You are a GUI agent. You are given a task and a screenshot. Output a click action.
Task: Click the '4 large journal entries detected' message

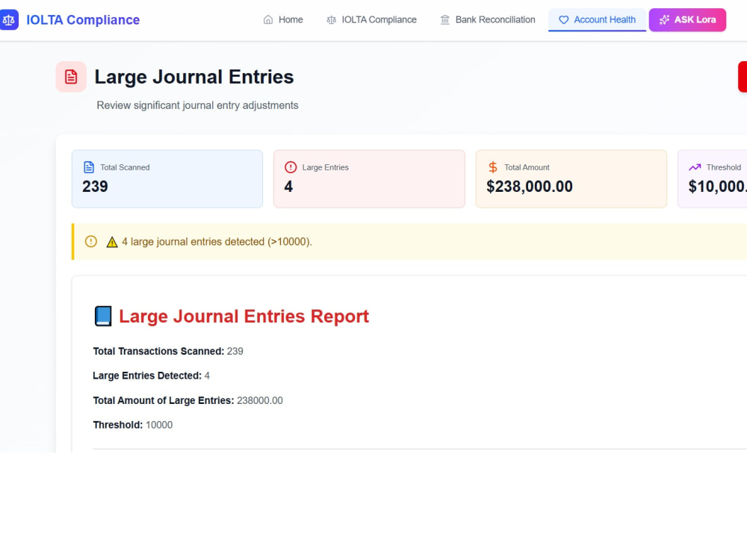click(x=217, y=242)
